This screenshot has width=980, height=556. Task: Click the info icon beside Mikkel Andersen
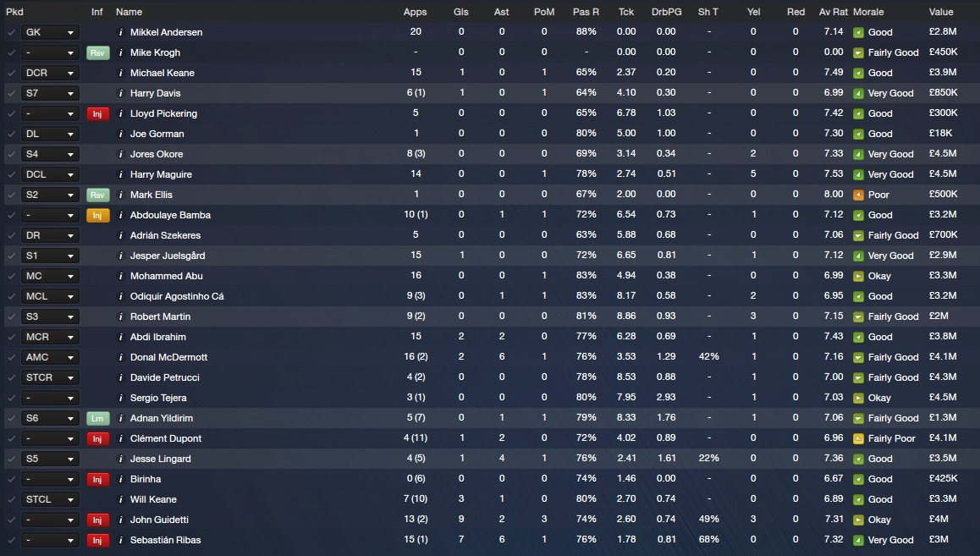pos(121,32)
